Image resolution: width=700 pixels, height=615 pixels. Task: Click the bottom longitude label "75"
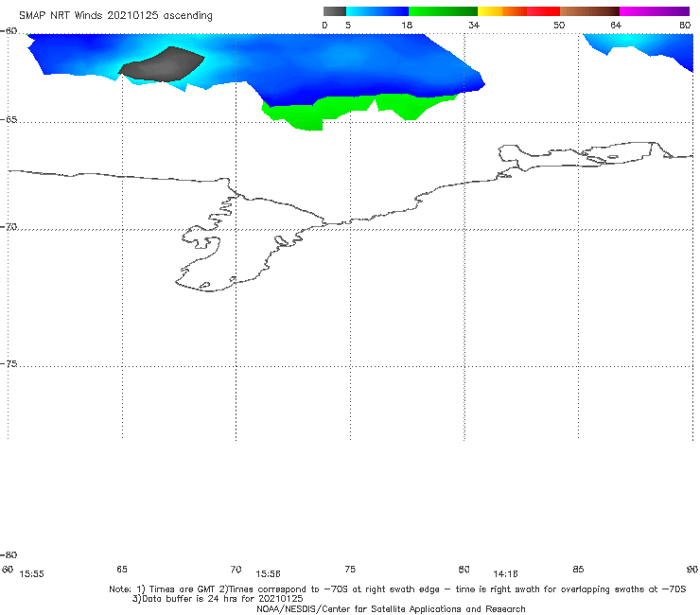click(x=350, y=570)
